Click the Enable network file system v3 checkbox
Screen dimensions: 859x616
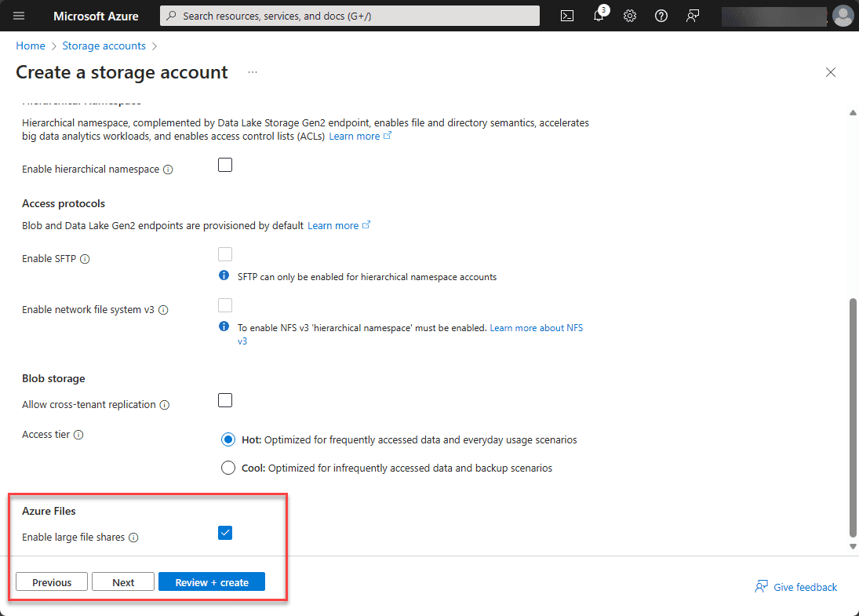(225, 305)
